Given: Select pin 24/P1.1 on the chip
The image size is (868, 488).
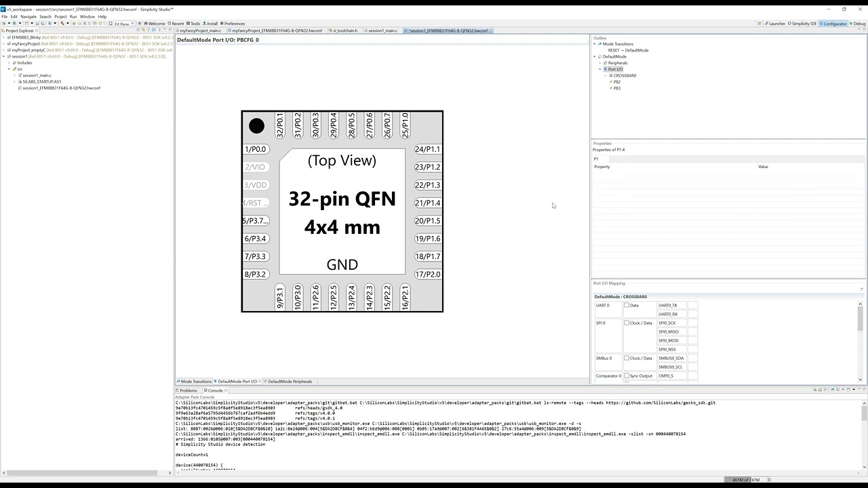Looking at the screenshot, I should [427, 149].
